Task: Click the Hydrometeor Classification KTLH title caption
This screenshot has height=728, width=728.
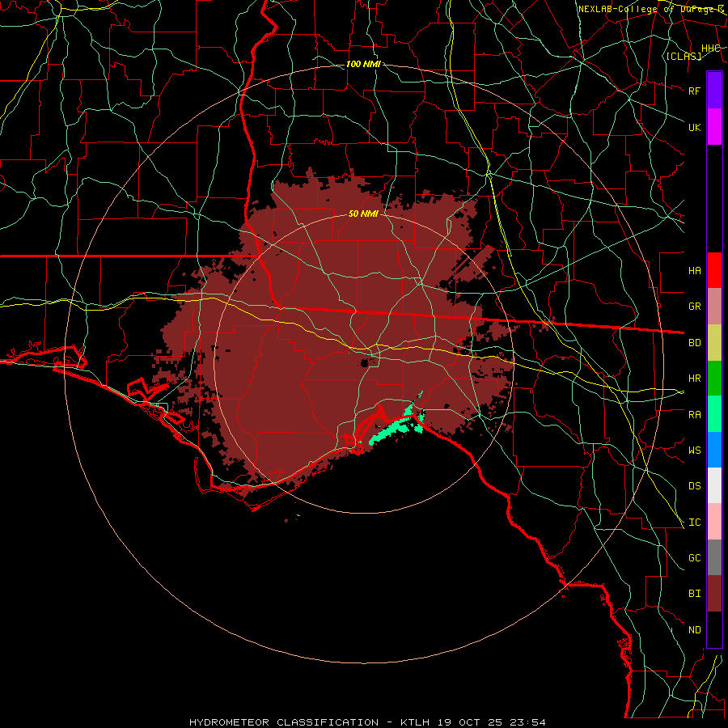Action: pos(367,722)
